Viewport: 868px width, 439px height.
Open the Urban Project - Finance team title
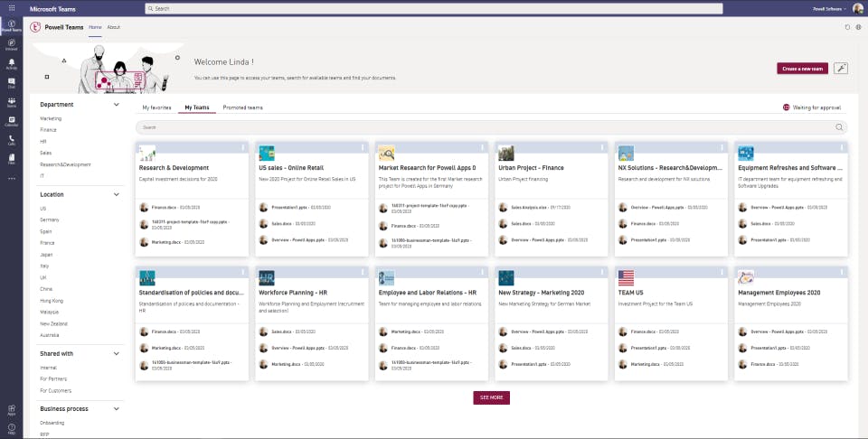pos(531,167)
